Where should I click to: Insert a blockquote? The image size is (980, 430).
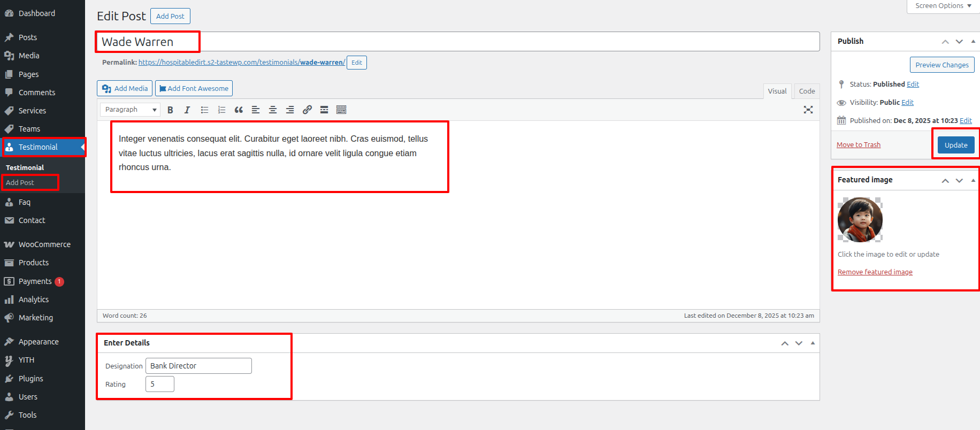tap(239, 110)
